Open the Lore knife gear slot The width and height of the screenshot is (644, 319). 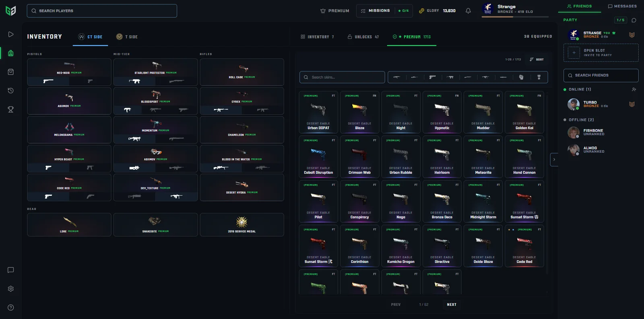69,224
